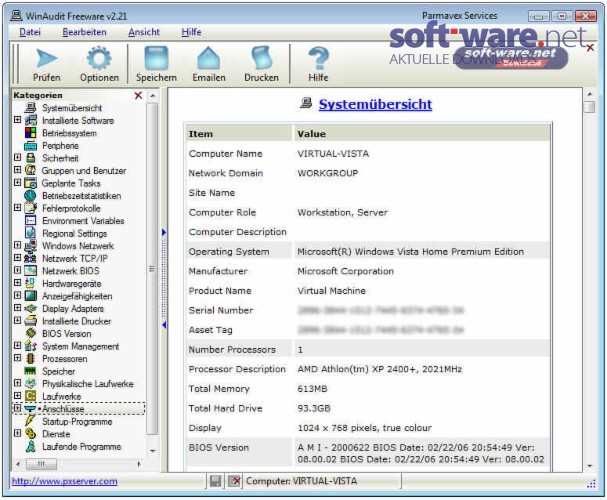Expand the Gruppen und Benutzer node
607x500 pixels.
17,170
